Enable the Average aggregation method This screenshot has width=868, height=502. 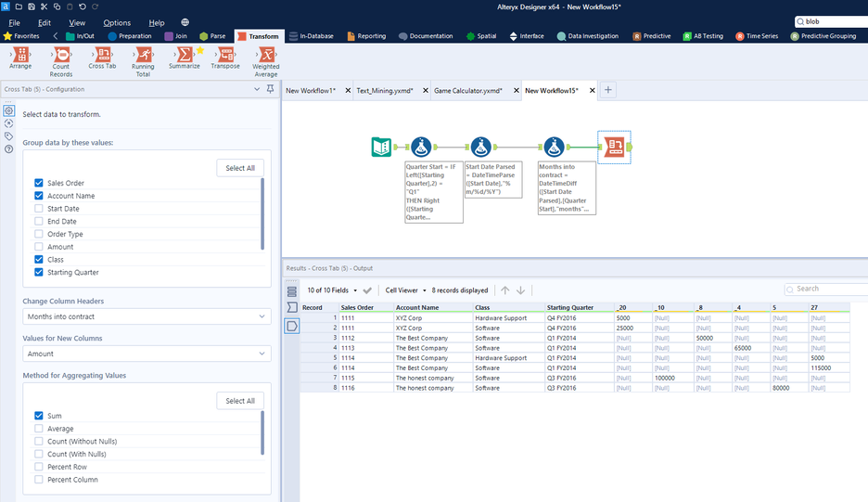pos(39,429)
